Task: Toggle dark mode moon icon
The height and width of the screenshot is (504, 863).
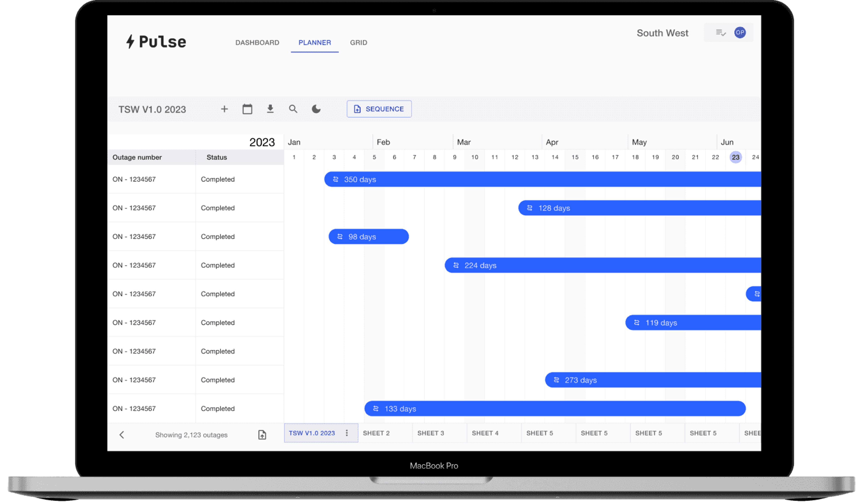Action: [316, 109]
